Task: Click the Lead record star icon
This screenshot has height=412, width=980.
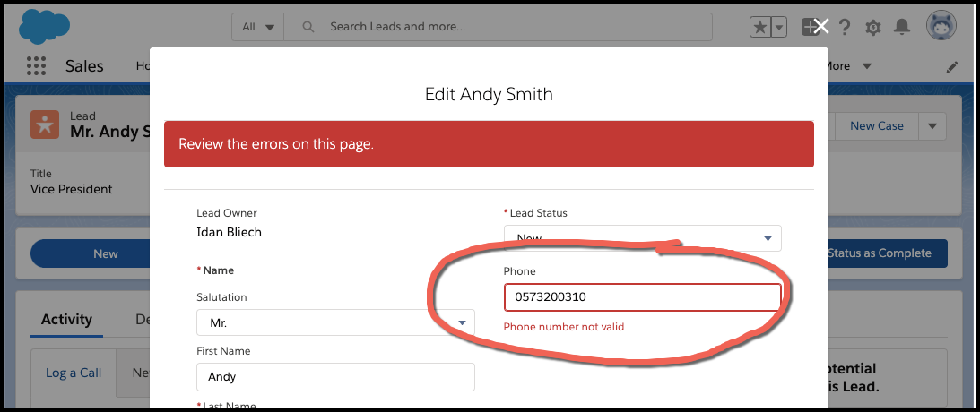Action: coord(45,124)
